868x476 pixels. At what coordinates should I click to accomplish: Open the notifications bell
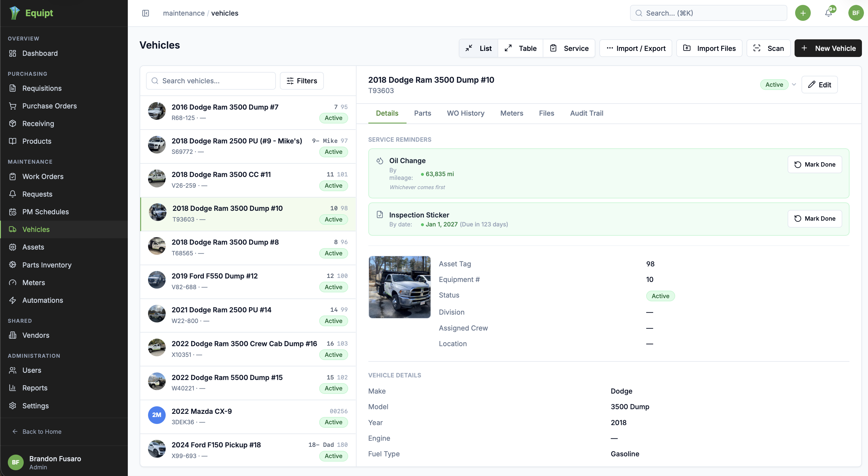pyautogui.click(x=829, y=13)
